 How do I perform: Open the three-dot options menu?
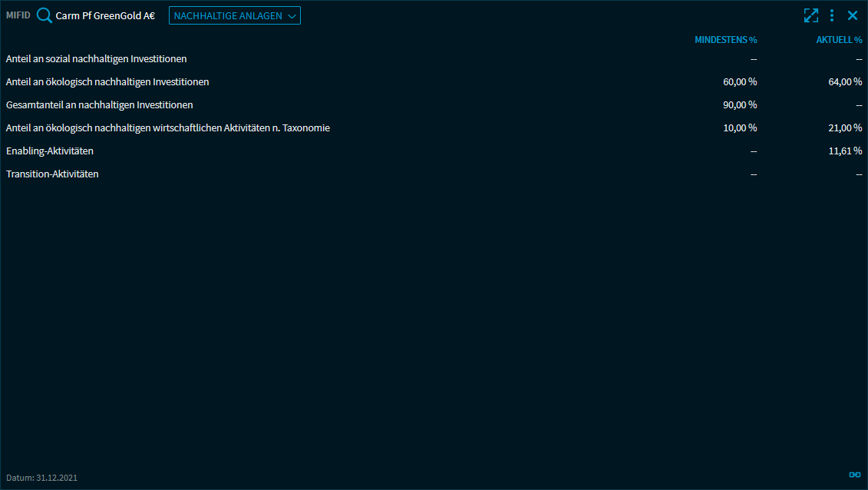point(832,15)
